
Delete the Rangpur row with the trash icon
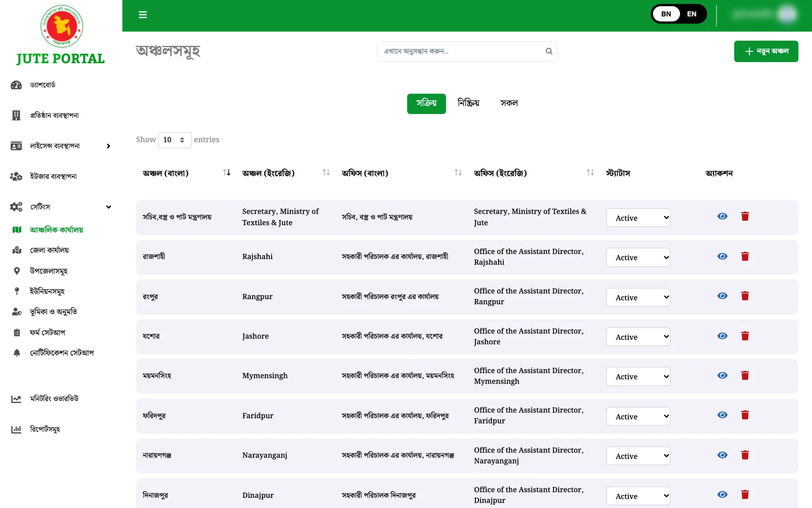[745, 296]
